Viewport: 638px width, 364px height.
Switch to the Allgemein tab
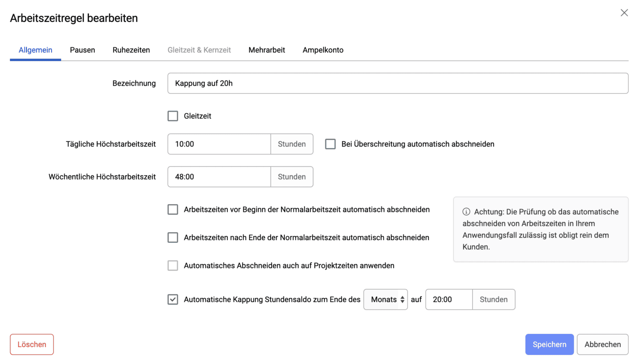click(36, 50)
